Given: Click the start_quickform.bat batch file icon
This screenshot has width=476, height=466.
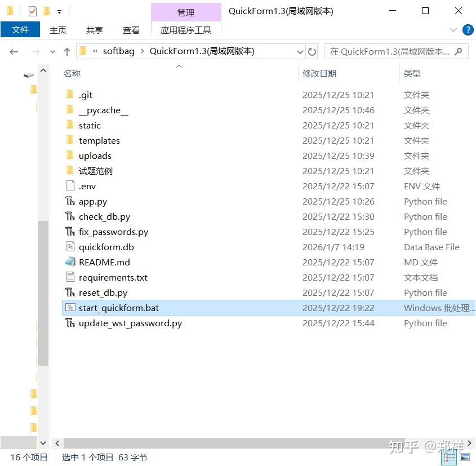Looking at the screenshot, I should click(70, 308).
